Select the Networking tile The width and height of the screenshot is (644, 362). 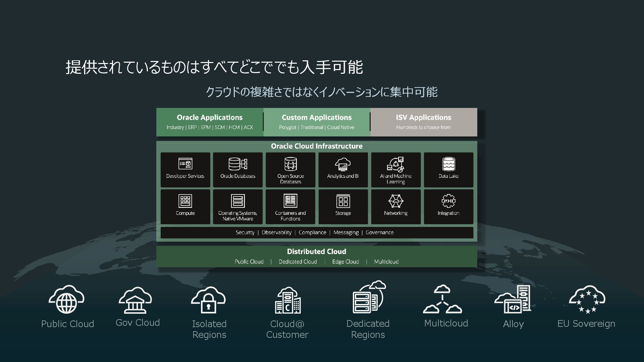pos(396,206)
